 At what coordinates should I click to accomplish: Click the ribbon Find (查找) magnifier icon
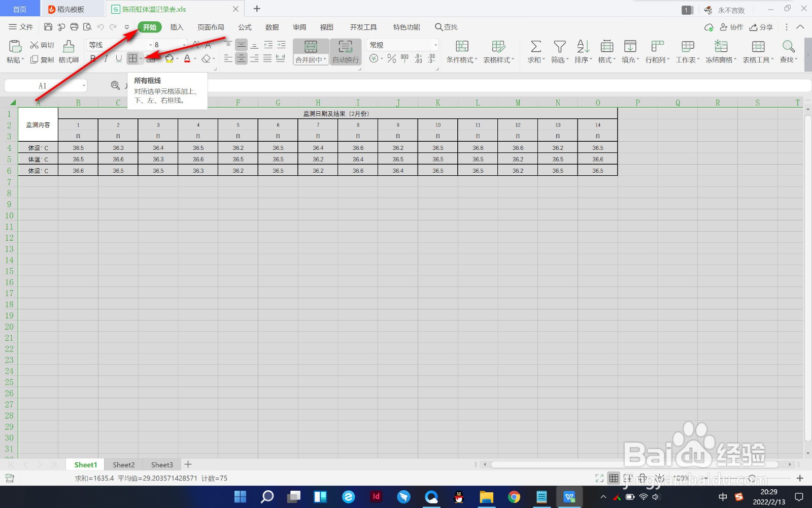pyautogui.click(x=788, y=47)
